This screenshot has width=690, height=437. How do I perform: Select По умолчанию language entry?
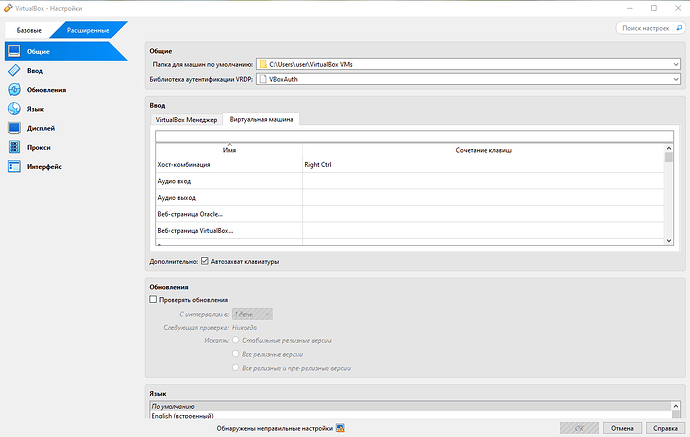(411, 406)
